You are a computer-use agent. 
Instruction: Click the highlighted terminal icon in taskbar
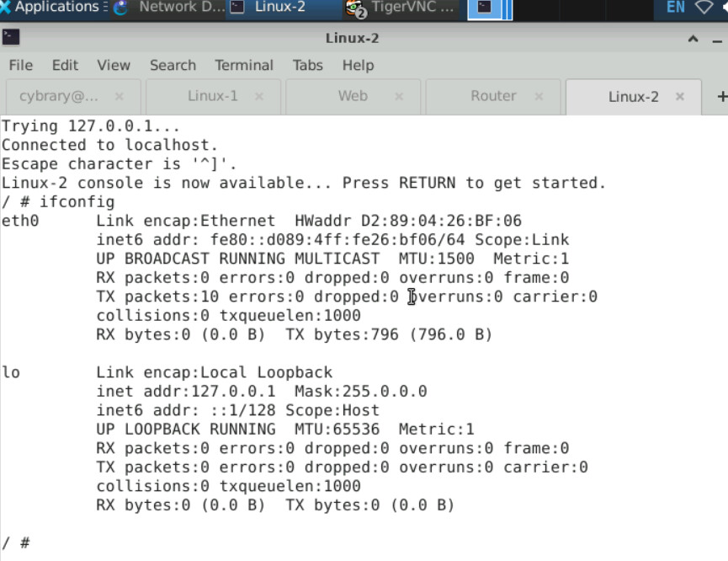pos(484,8)
